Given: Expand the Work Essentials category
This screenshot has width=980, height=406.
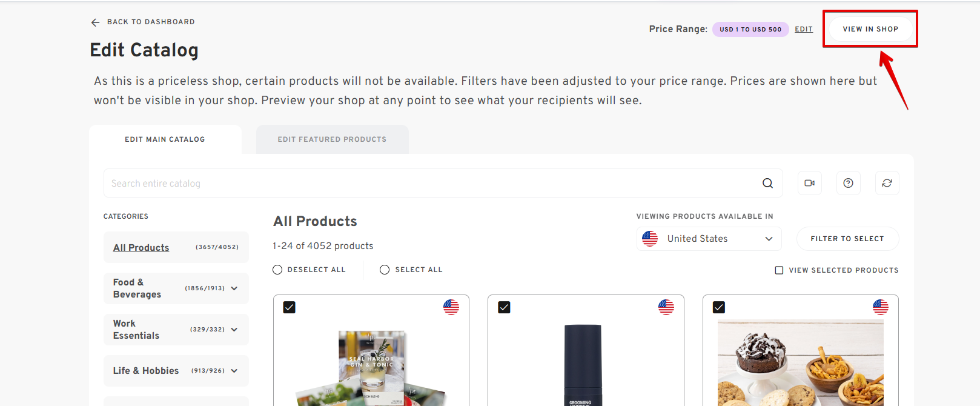Looking at the screenshot, I should coord(234,330).
